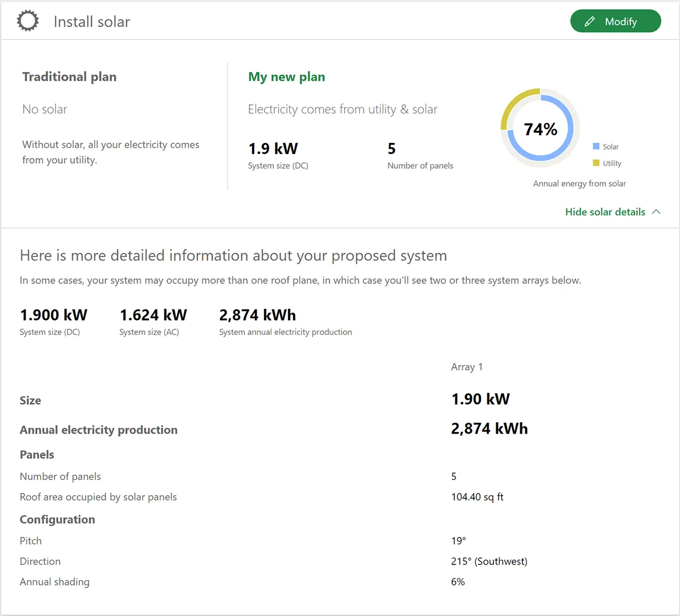This screenshot has width=680, height=616.
Task: Click the Annual energy from solar caption
Action: coord(579,184)
